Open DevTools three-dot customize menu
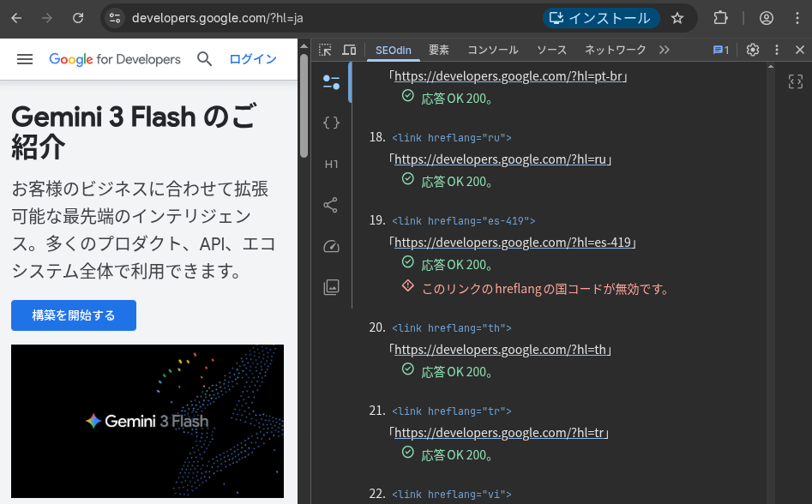Screen dimensions: 812x504 click(x=777, y=50)
